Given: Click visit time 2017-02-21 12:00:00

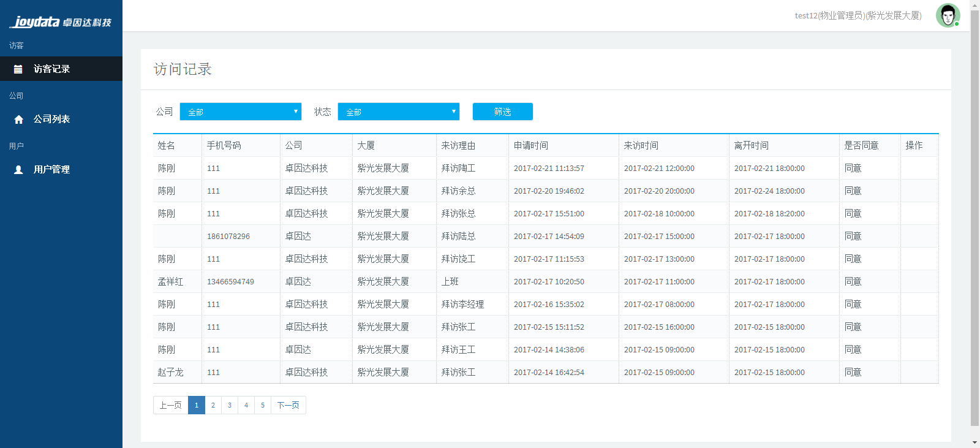Looking at the screenshot, I should coord(660,169).
